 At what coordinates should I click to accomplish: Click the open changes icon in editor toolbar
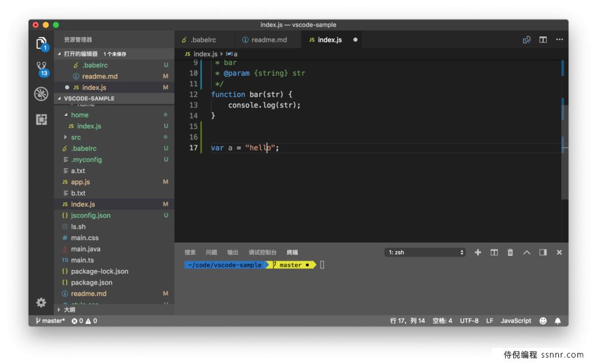tap(527, 39)
